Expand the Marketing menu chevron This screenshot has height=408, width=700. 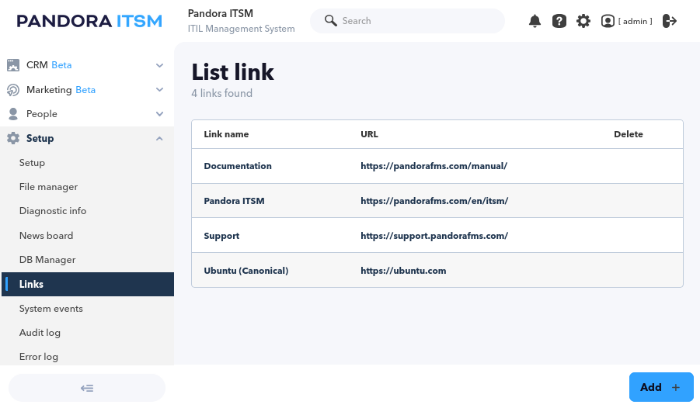click(159, 90)
